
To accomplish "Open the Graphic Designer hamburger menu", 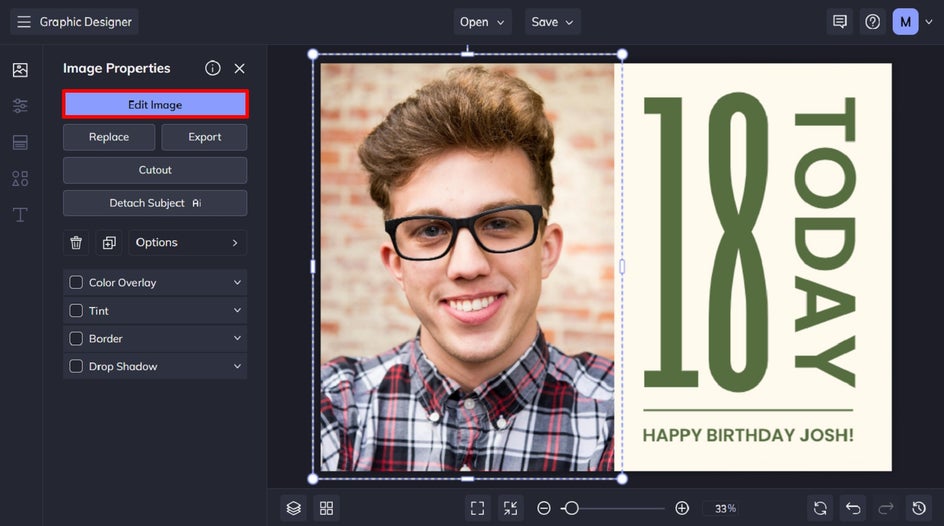I will pyautogui.click(x=24, y=22).
